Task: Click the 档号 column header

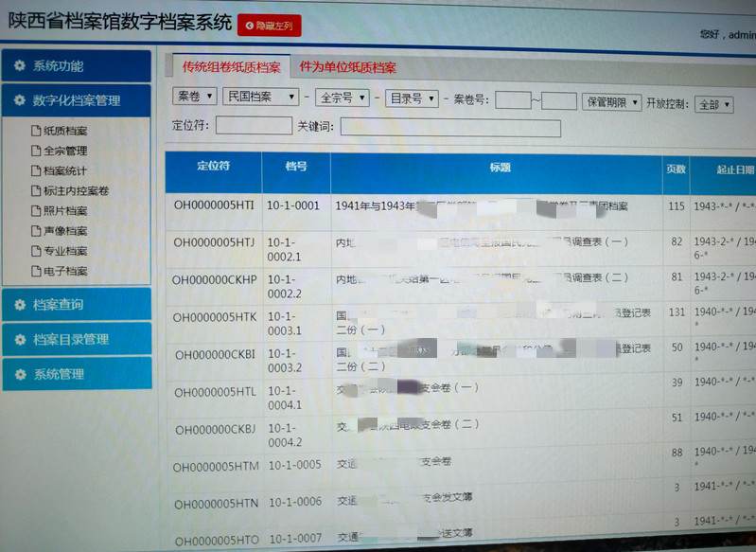Action: pos(296,172)
